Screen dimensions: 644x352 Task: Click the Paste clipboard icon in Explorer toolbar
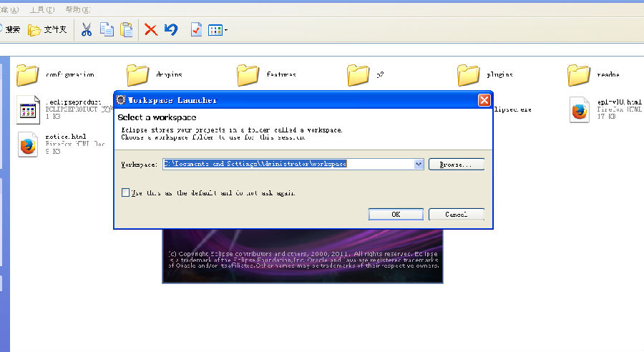pos(127,29)
